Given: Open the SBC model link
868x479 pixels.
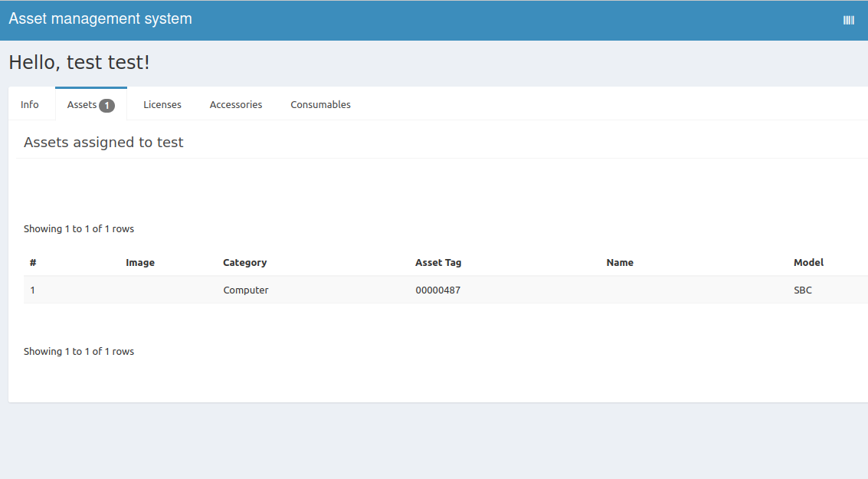Looking at the screenshot, I should [802, 290].
